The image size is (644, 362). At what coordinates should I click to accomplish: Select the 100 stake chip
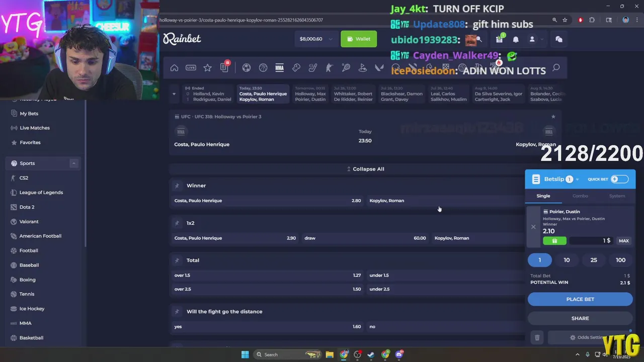coord(620,260)
